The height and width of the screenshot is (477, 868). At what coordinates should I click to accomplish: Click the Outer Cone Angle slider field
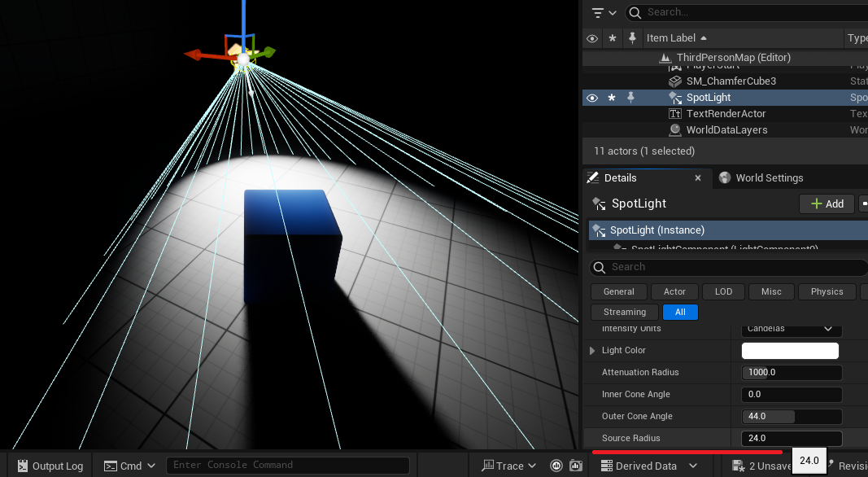(792, 416)
